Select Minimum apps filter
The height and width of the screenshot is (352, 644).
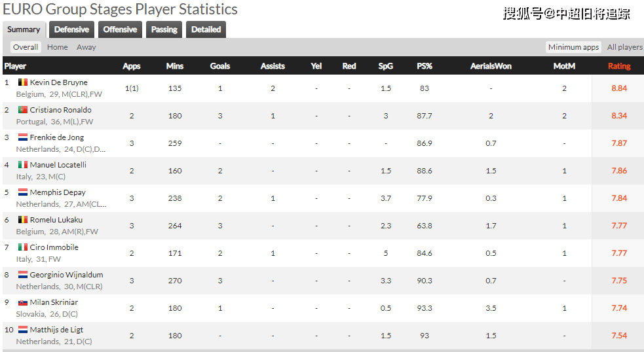[x=573, y=47]
